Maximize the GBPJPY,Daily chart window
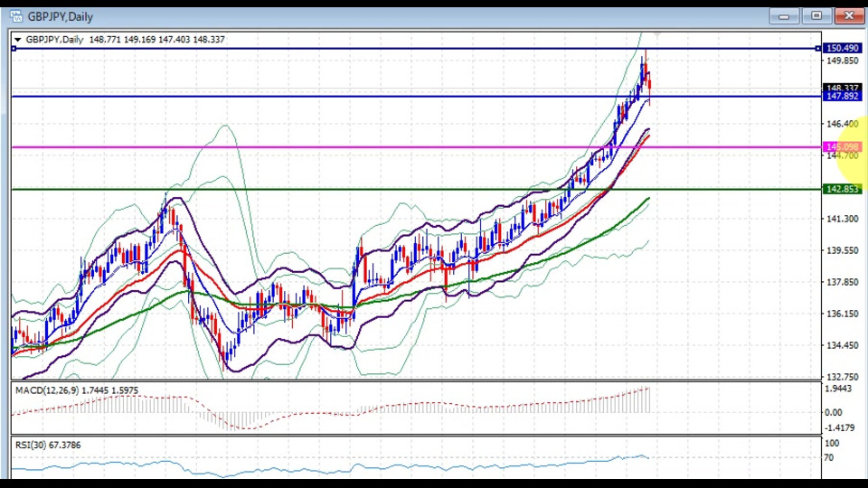This screenshot has height=488, width=868. (816, 16)
